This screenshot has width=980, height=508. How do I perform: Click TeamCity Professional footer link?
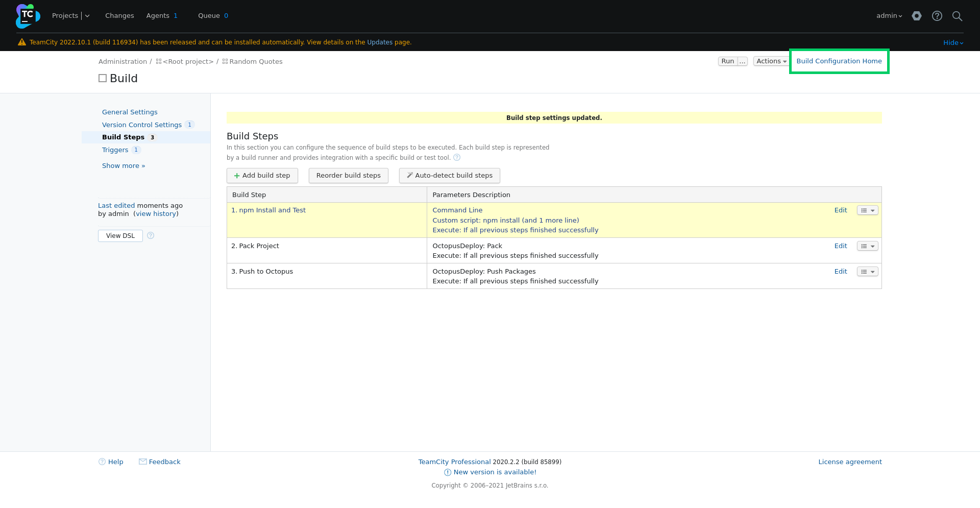pyautogui.click(x=454, y=462)
